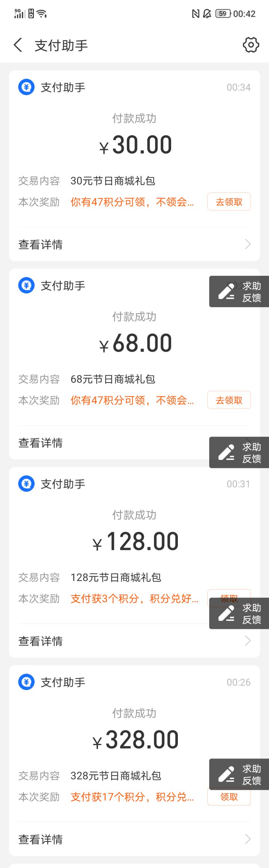Open 查看详情 for the ¥68.00 payment
This screenshot has width=269, height=868.
click(x=40, y=443)
